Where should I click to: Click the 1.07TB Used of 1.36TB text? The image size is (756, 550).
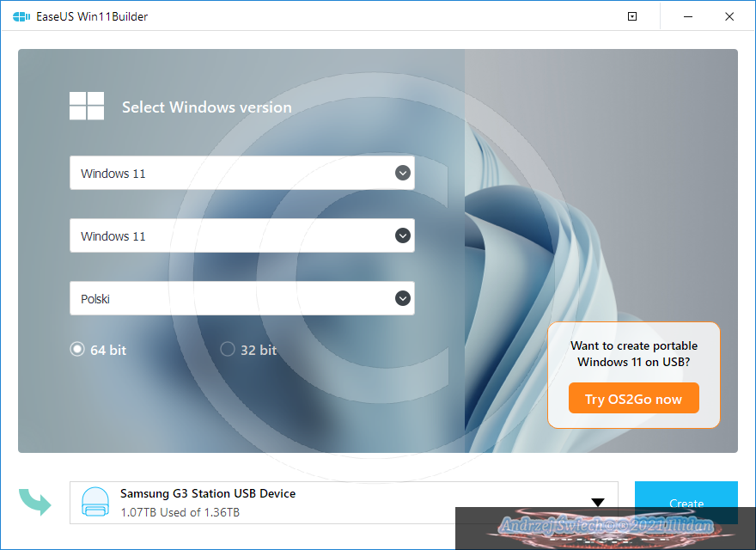click(180, 512)
